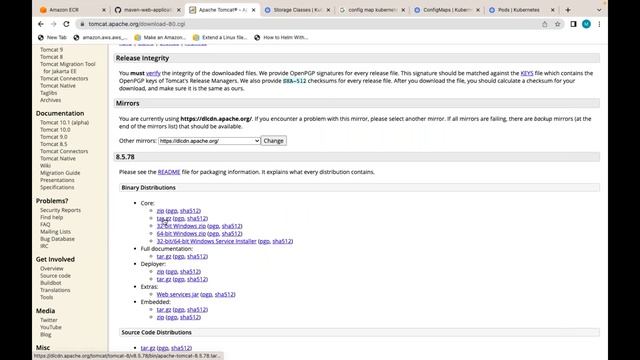Open the README link
640x360 pixels.
(169, 172)
